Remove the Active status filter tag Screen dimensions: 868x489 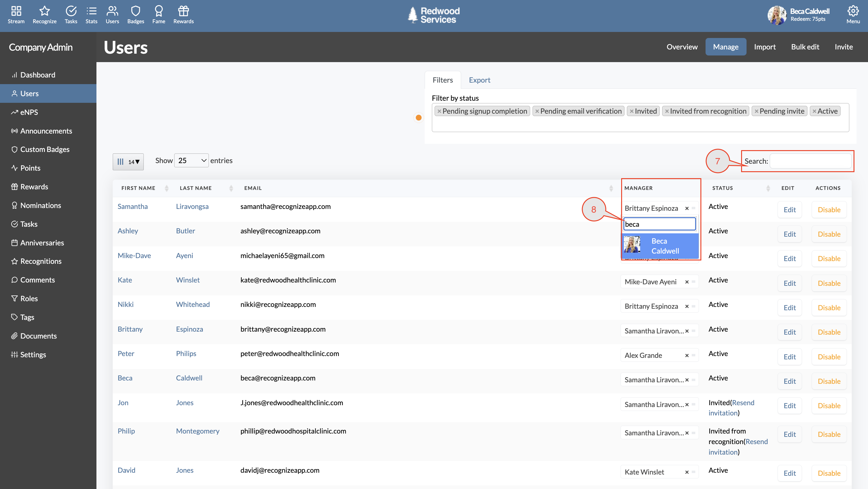click(x=814, y=111)
